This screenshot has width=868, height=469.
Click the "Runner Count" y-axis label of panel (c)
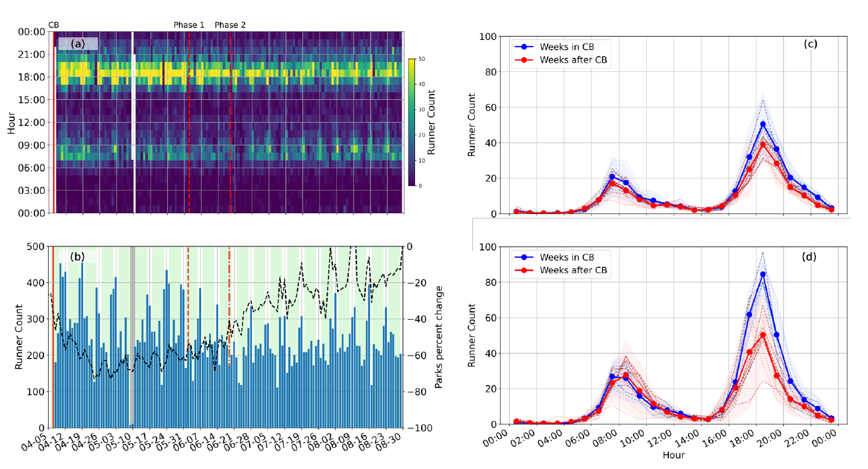472,125
